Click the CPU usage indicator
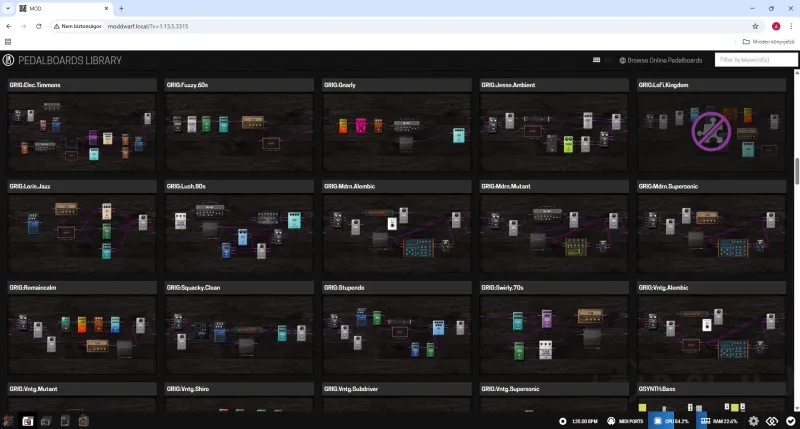This screenshot has height=429, width=800. (x=670, y=421)
